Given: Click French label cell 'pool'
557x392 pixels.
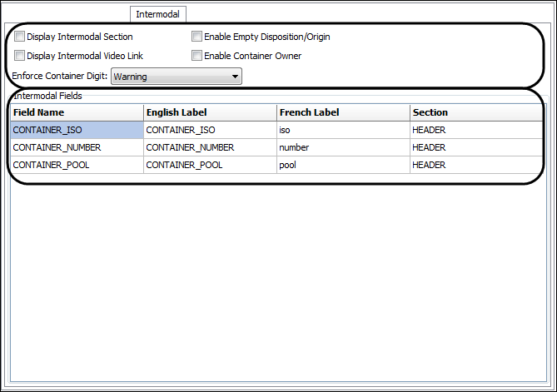Looking at the screenshot, I should [344, 165].
